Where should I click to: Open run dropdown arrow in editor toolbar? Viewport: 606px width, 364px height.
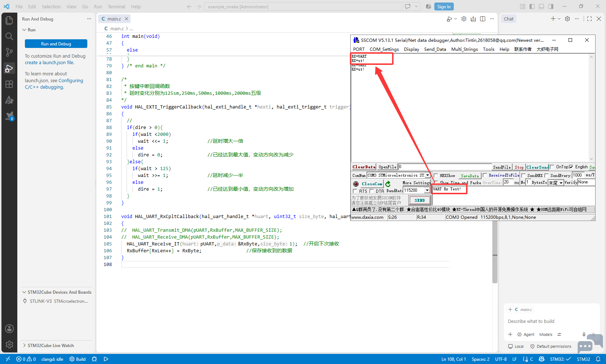(456, 19)
